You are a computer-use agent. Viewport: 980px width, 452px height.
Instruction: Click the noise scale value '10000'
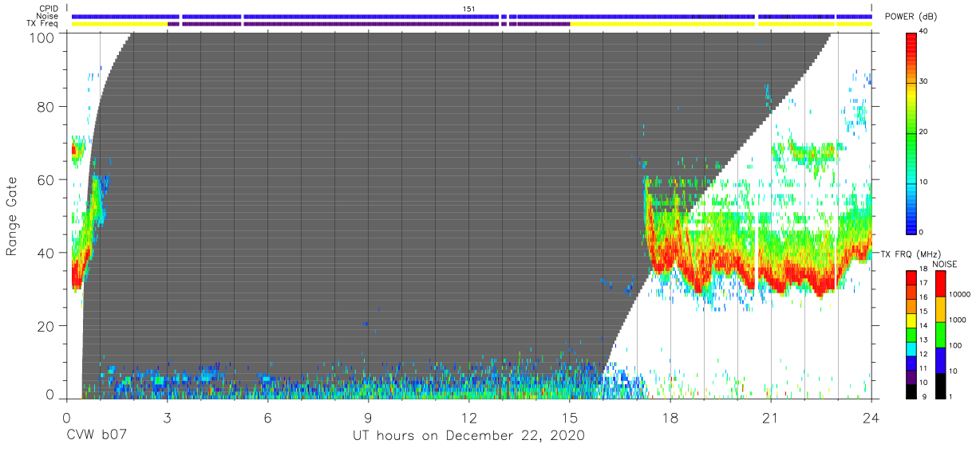(x=960, y=294)
